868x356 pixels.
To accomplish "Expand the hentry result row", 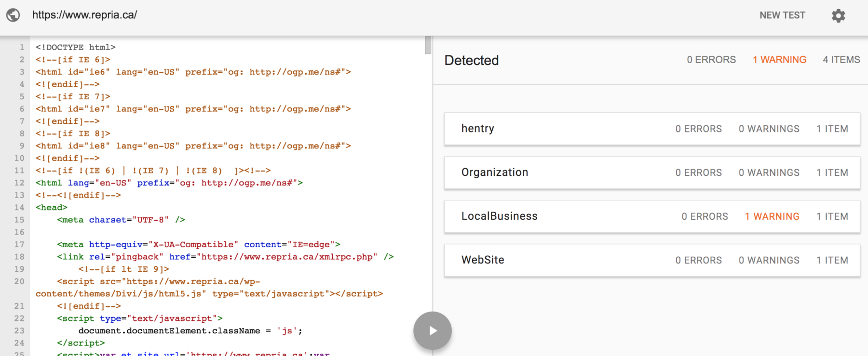I will (x=652, y=129).
